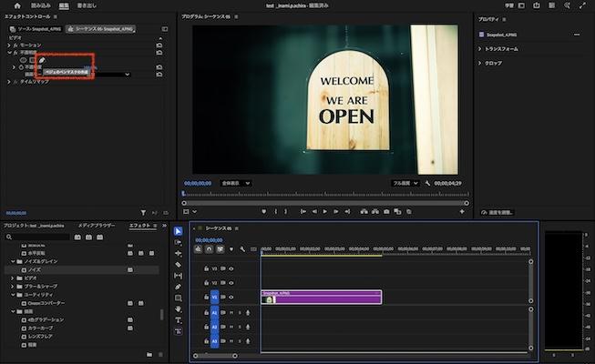595x364 pixels.
Task: Toggle lock on the V3 track
Action: [205, 269]
